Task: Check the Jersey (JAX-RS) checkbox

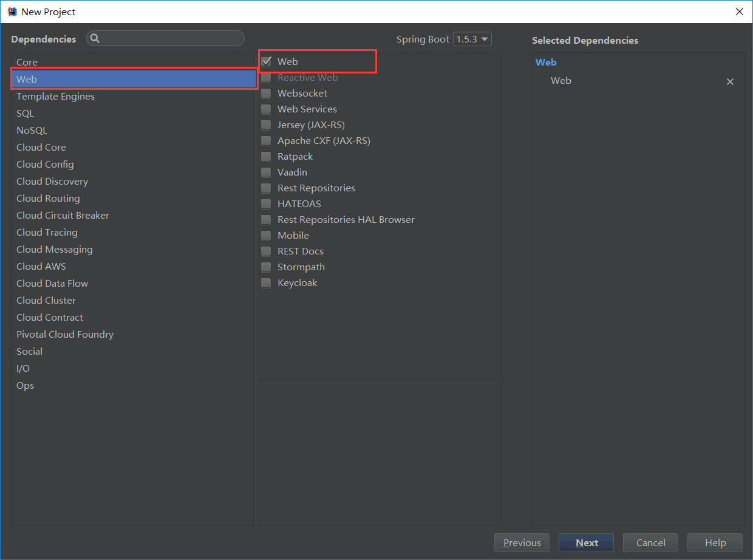Action: [x=266, y=125]
